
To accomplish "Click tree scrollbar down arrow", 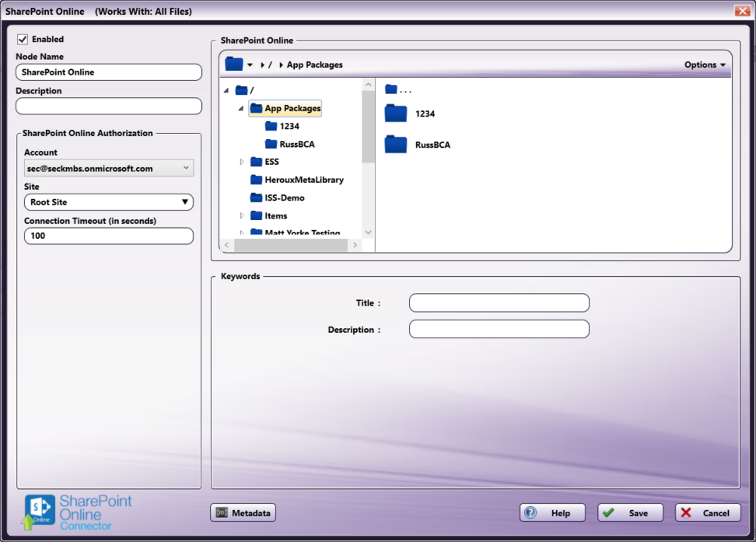I will point(369,232).
